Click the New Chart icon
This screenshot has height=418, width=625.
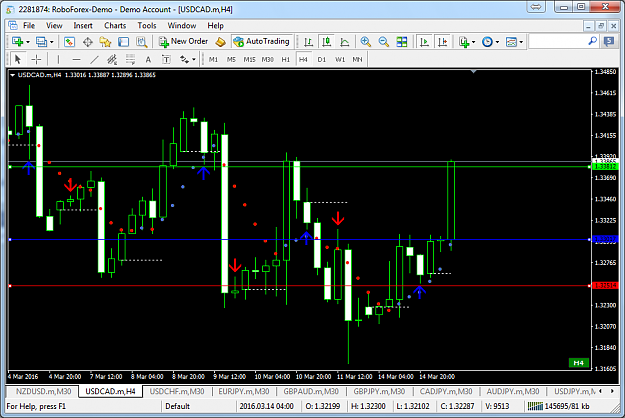point(17,41)
